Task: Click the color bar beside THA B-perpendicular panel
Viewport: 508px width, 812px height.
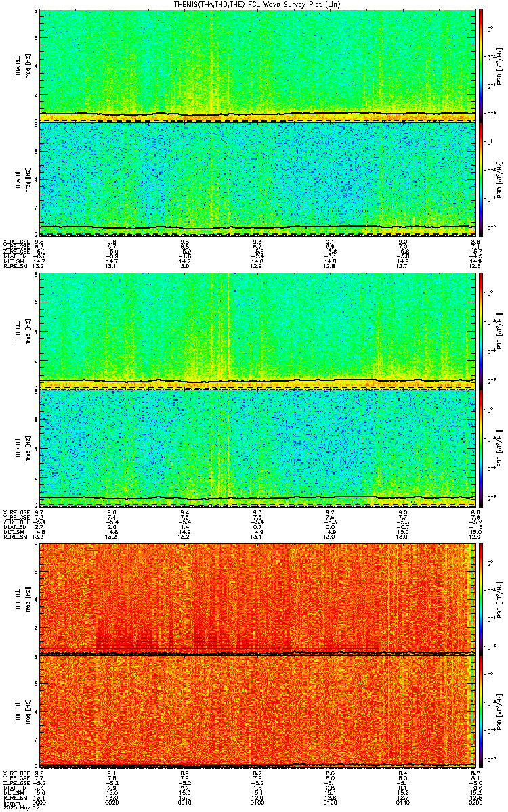Action: pos(482,66)
